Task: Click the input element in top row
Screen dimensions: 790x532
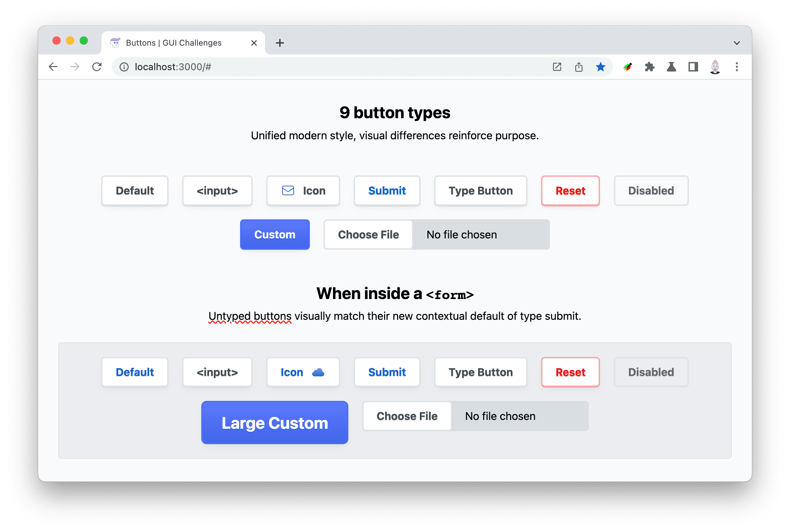Action: (x=218, y=190)
